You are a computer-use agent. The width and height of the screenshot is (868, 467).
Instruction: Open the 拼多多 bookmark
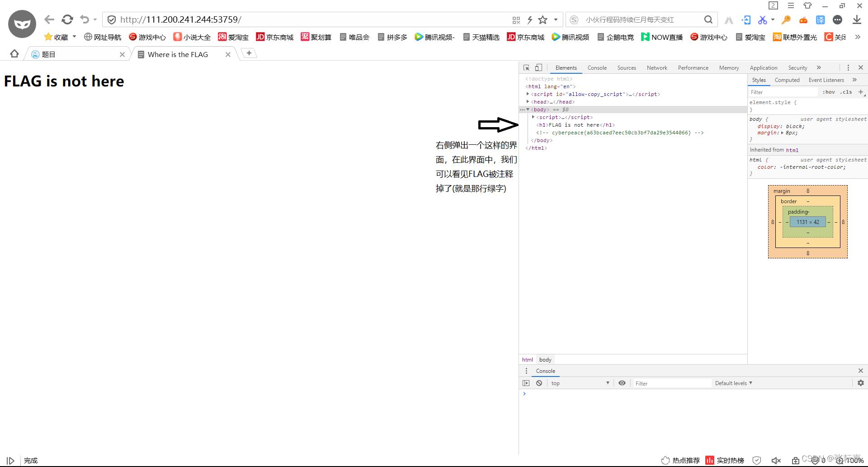pyautogui.click(x=392, y=37)
